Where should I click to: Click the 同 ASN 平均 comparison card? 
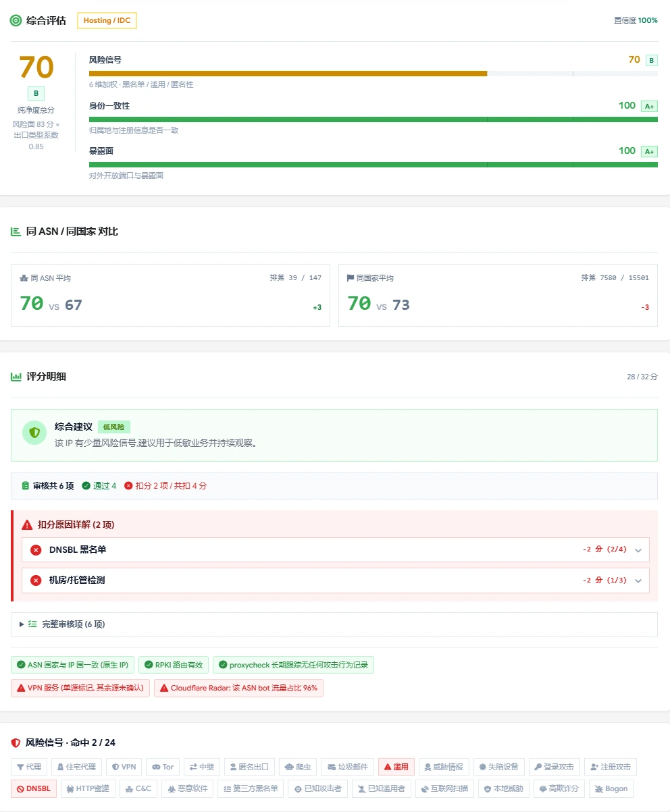(170, 295)
